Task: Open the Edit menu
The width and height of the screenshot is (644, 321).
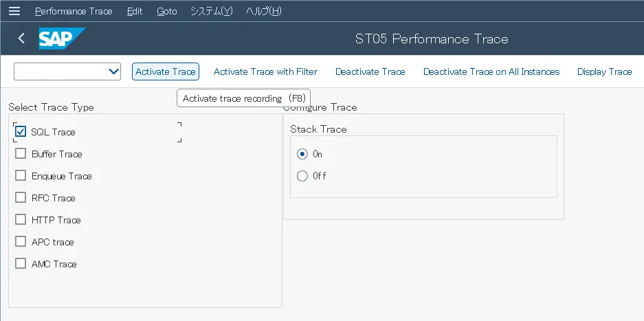Action: coord(135,11)
